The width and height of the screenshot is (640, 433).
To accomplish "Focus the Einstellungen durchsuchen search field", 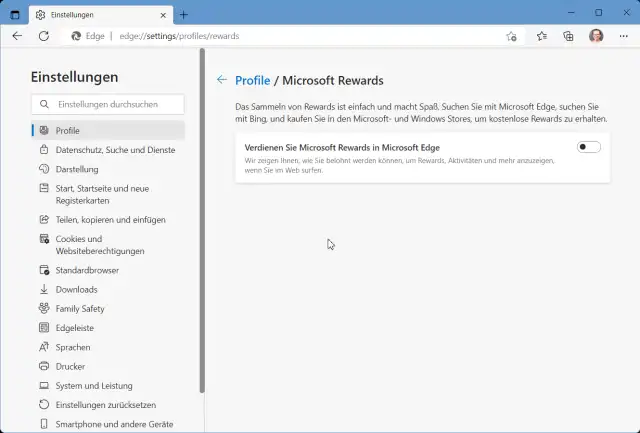I will [x=108, y=104].
